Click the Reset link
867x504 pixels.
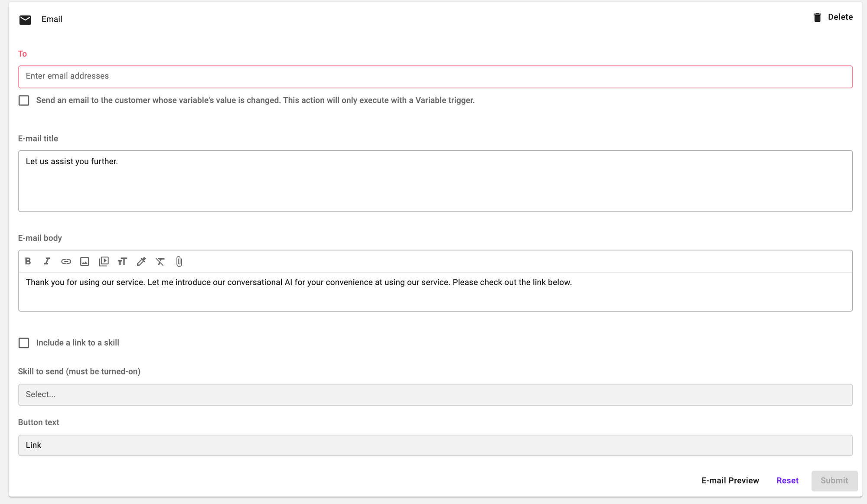[787, 481]
